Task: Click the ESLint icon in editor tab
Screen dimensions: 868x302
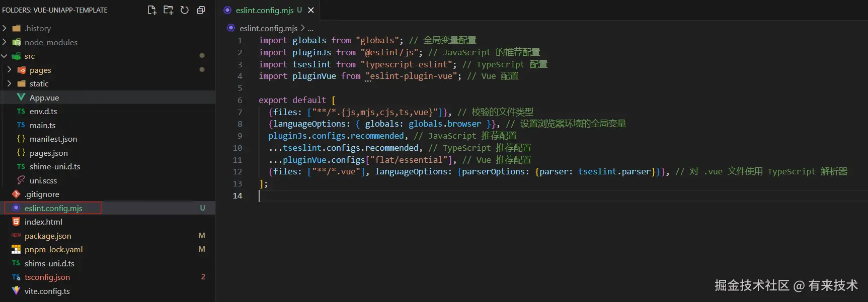Action: click(x=227, y=10)
